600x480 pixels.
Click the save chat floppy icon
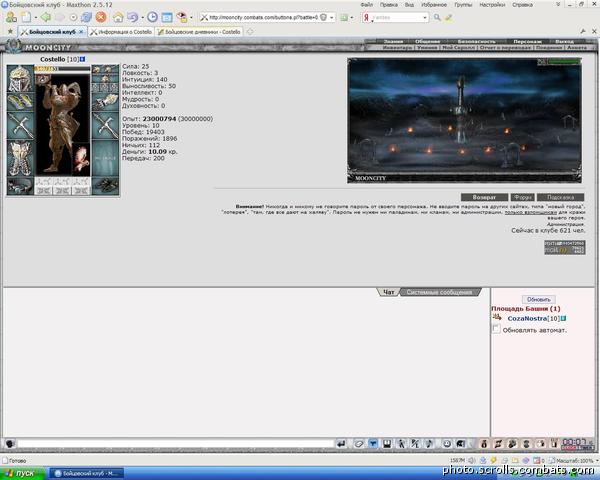(387, 444)
